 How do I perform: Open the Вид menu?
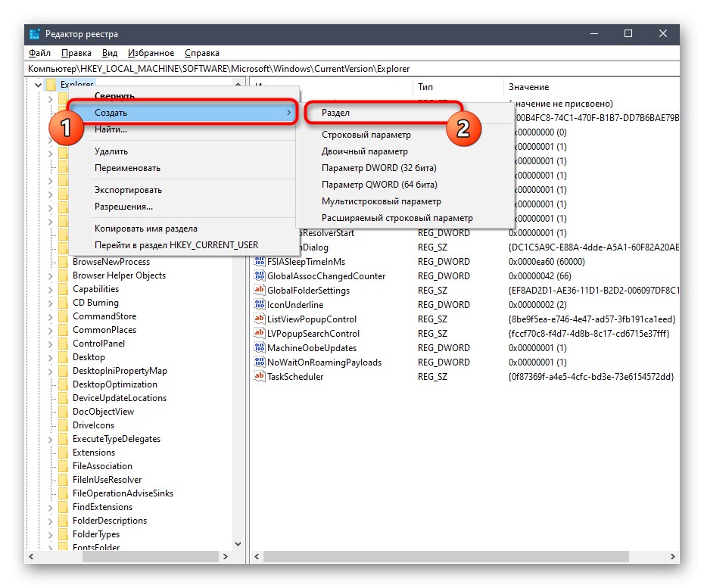[x=110, y=53]
